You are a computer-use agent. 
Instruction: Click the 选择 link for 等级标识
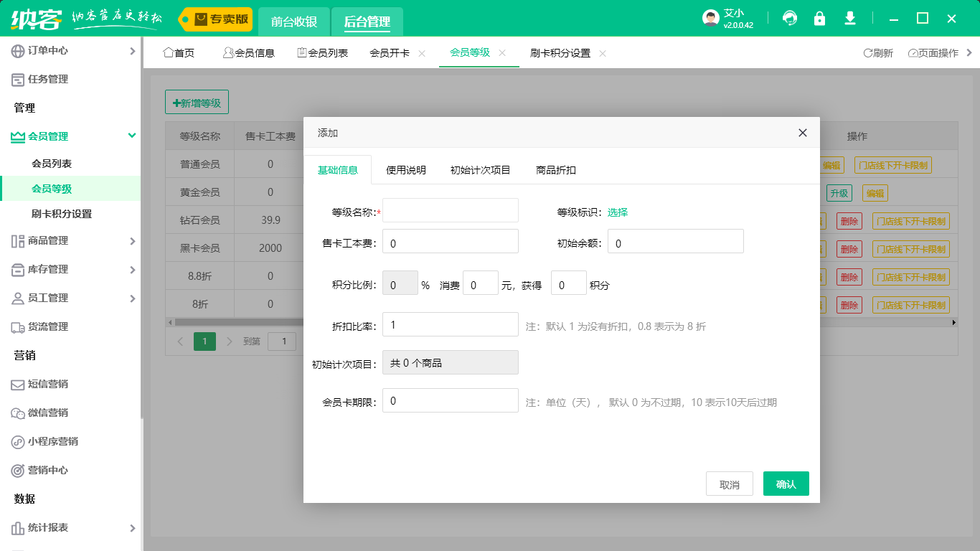[618, 212]
